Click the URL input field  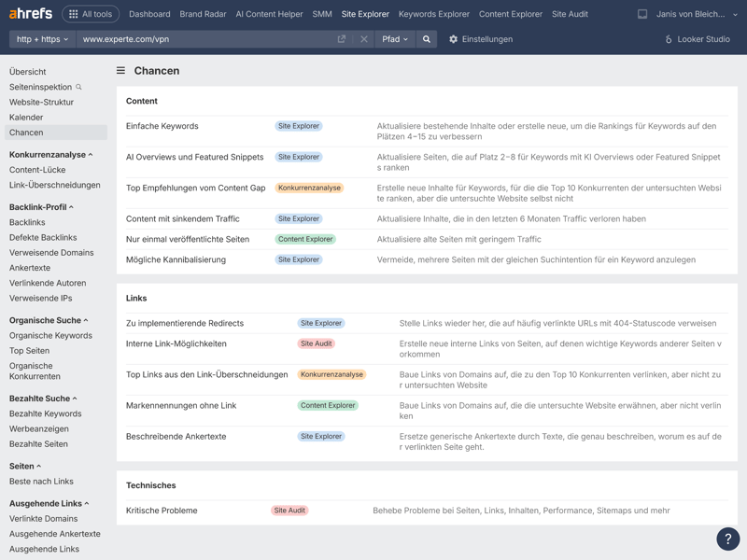(x=205, y=39)
